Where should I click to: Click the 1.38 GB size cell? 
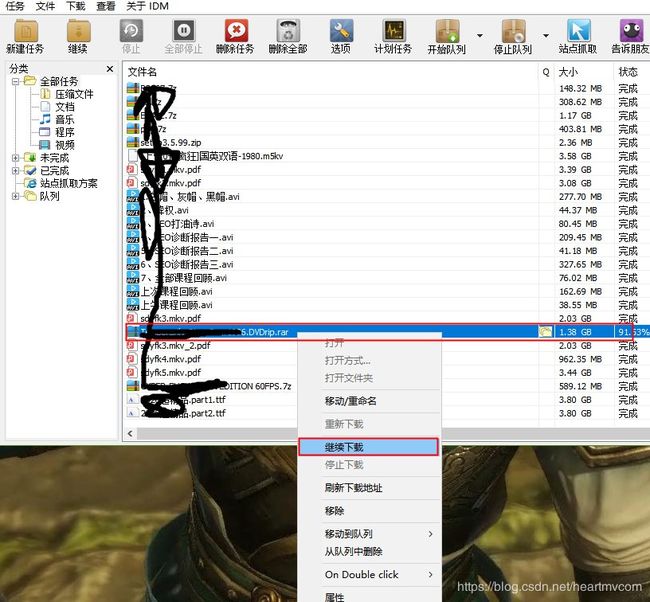[x=575, y=332]
